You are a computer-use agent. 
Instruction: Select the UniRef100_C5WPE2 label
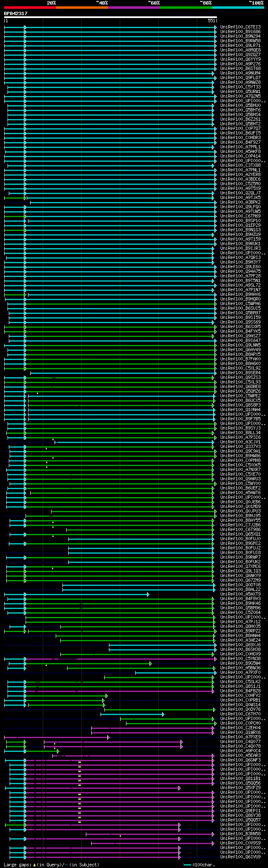tap(240, 396)
